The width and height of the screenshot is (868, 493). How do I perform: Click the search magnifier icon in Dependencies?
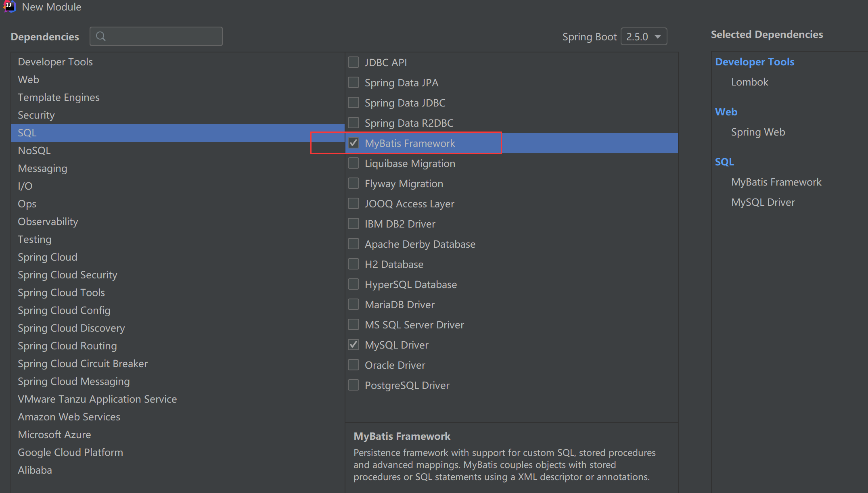coord(101,36)
